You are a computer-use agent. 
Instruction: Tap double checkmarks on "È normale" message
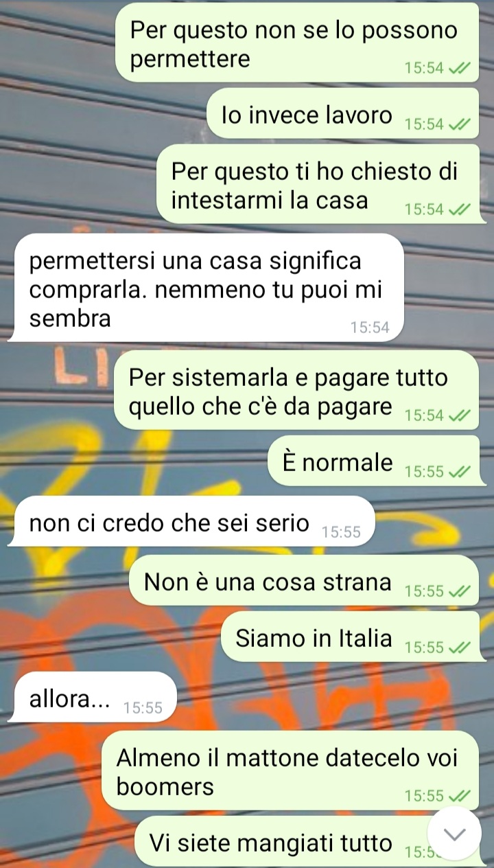pyautogui.click(x=459, y=472)
